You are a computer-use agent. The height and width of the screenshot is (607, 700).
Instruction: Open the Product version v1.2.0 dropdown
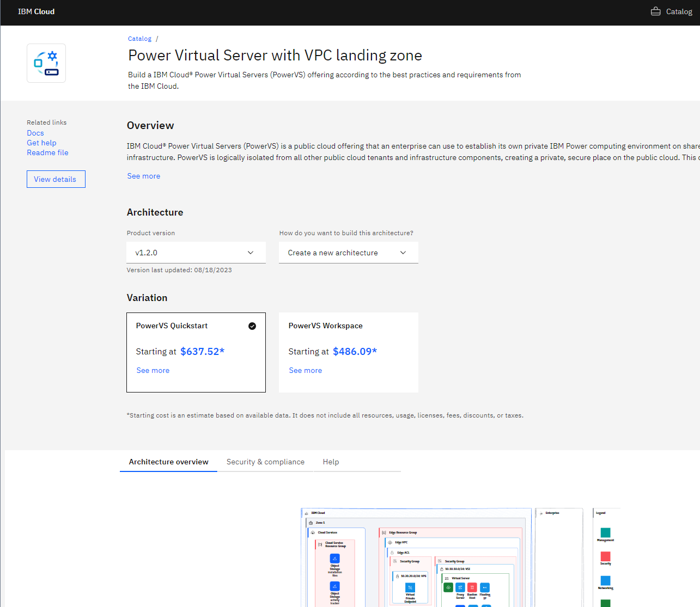[x=196, y=253]
